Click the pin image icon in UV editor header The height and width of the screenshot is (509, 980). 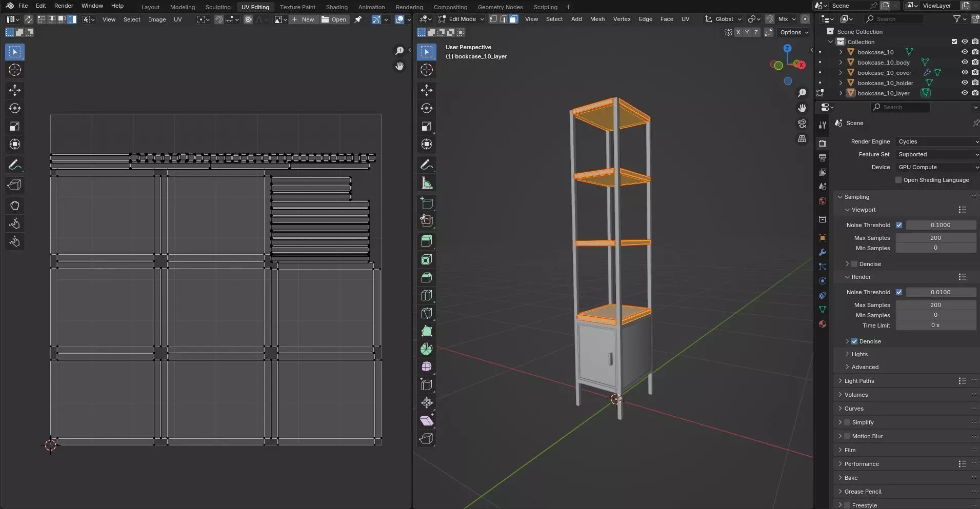click(358, 19)
